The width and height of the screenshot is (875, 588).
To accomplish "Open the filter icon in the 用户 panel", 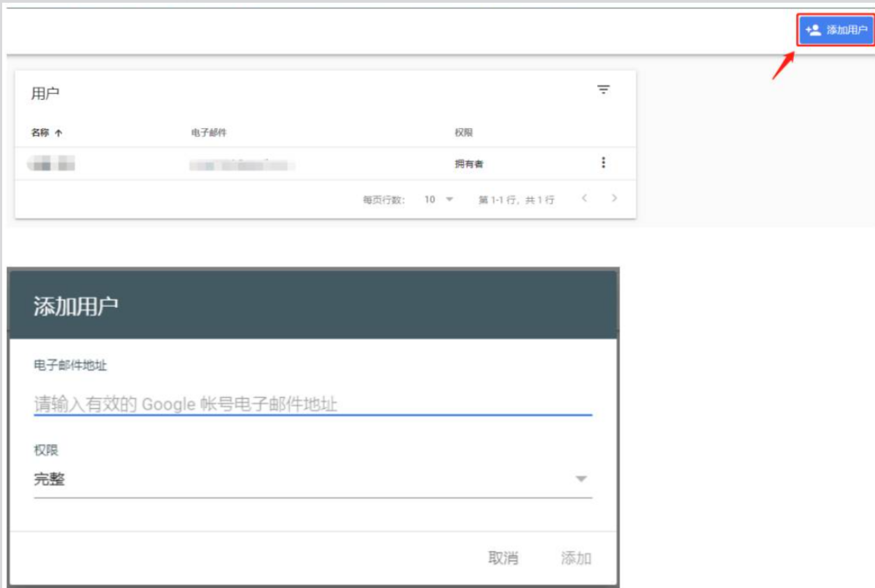I will 603,90.
